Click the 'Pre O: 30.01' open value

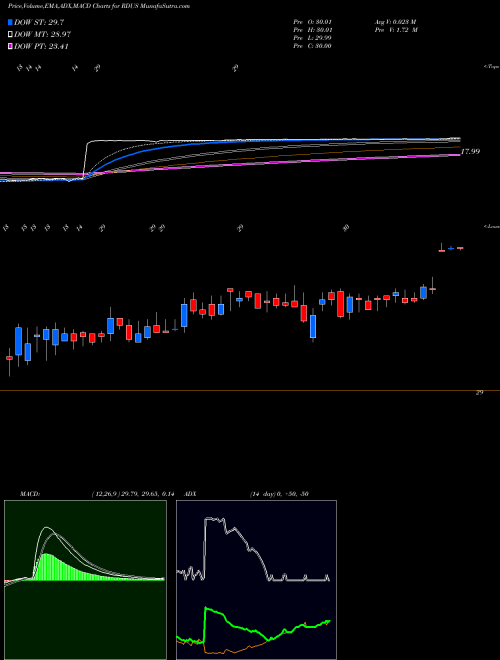pyautogui.click(x=312, y=22)
